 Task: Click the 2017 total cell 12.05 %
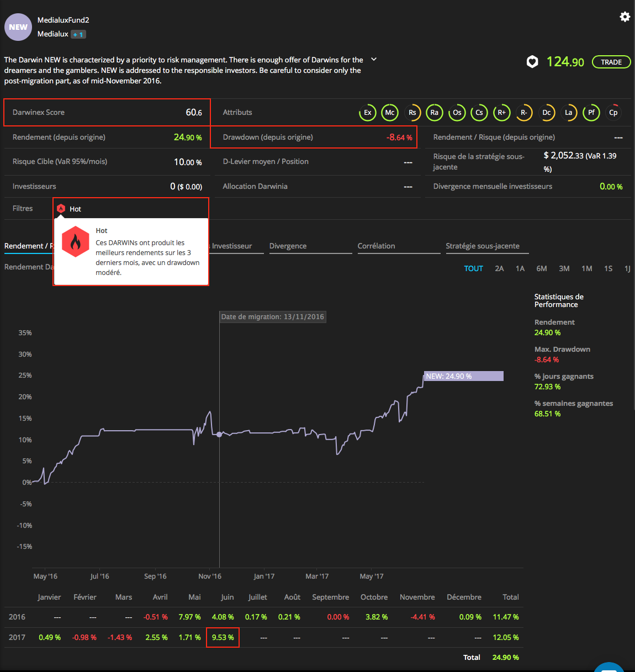pos(506,637)
